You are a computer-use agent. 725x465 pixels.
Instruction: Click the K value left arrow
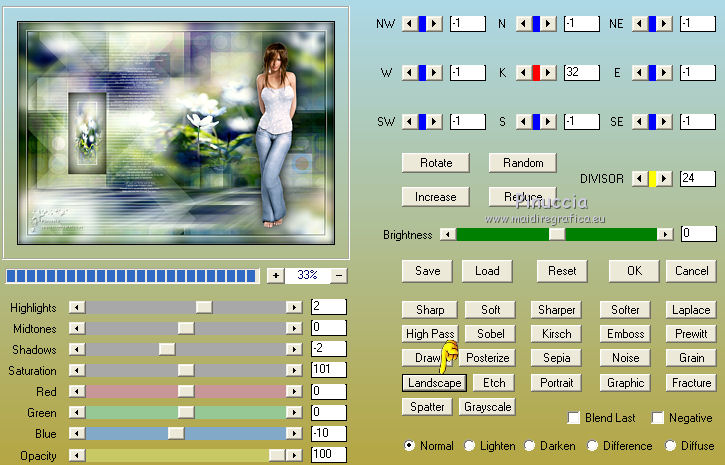pos(522,73)
